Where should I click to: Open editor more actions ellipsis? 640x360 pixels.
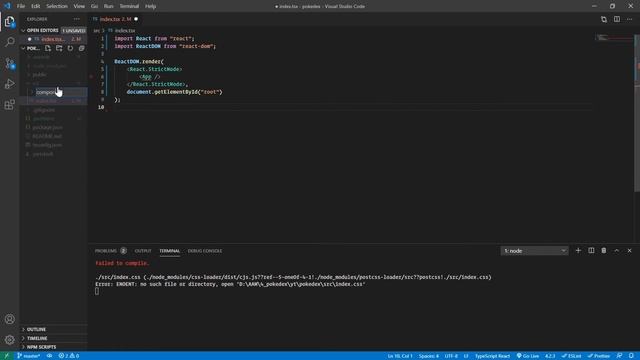pos(629,19)
